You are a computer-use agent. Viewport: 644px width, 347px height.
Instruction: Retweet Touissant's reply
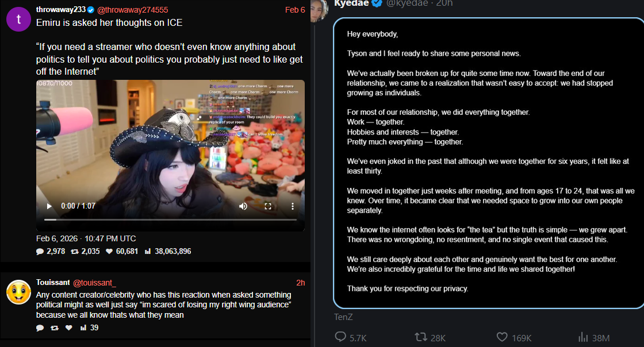click(x=54, y=327)
